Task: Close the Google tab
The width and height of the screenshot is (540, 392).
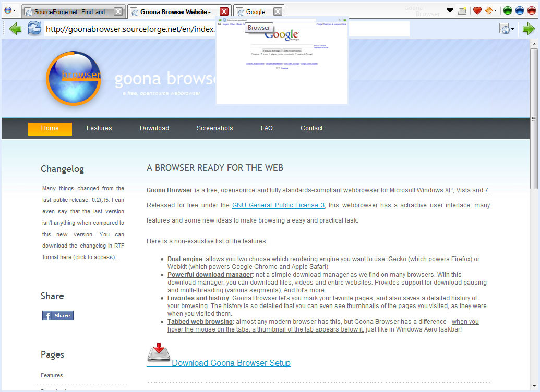Action: (x=278, y=11)
